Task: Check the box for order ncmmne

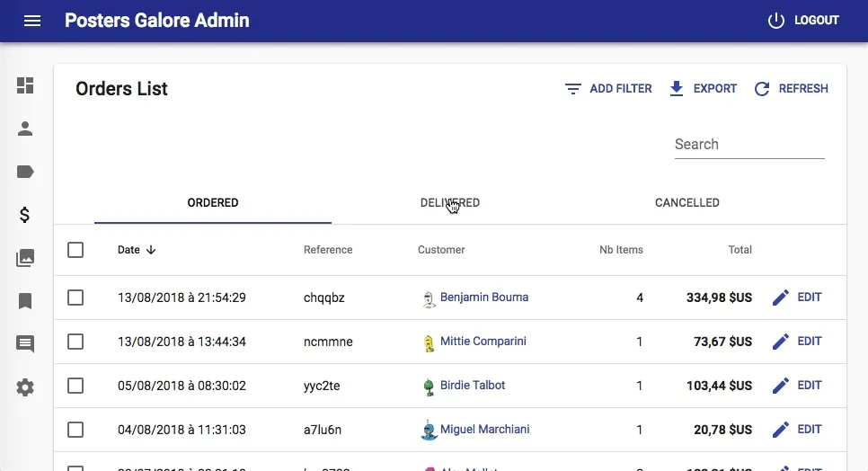Action: pyautogui.click(x=75, y=342)
